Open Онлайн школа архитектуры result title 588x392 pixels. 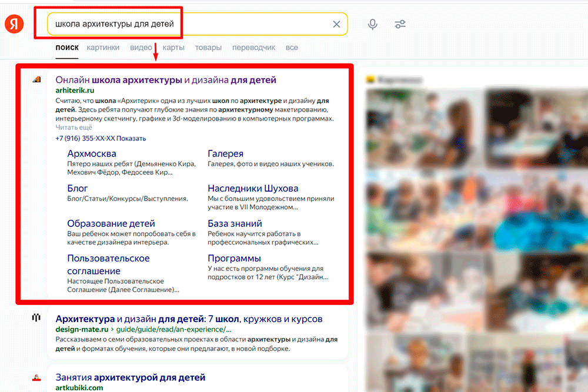pyautogui.click(x=166, y=80)
